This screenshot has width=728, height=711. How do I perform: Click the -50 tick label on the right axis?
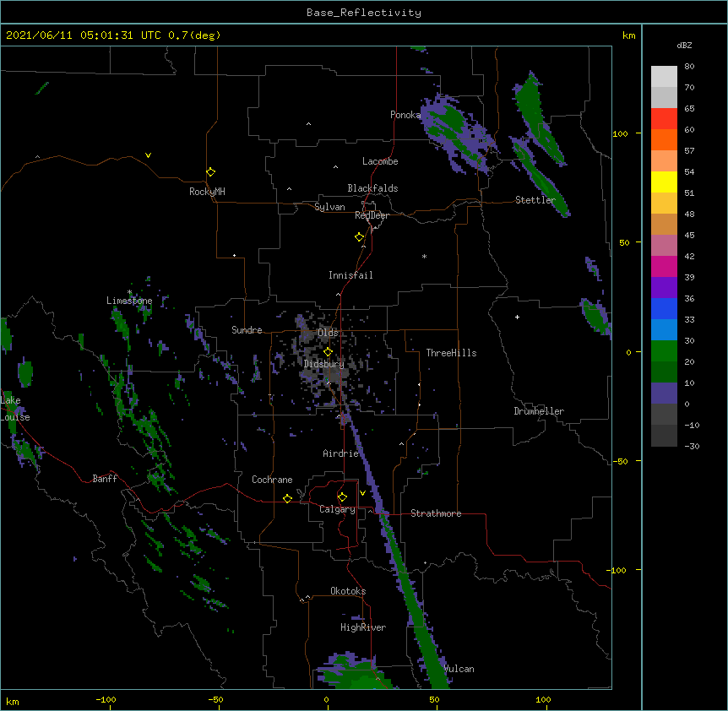click(x=620, y=461)
